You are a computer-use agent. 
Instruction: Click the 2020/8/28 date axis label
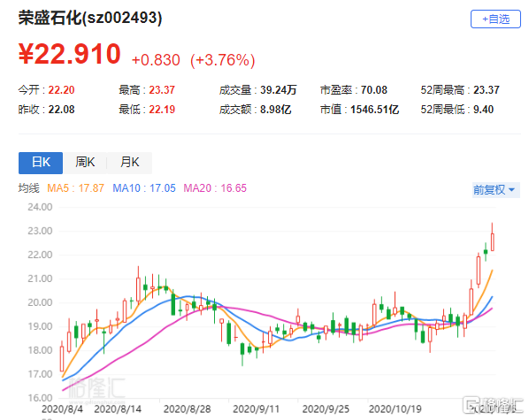point(187,409)
